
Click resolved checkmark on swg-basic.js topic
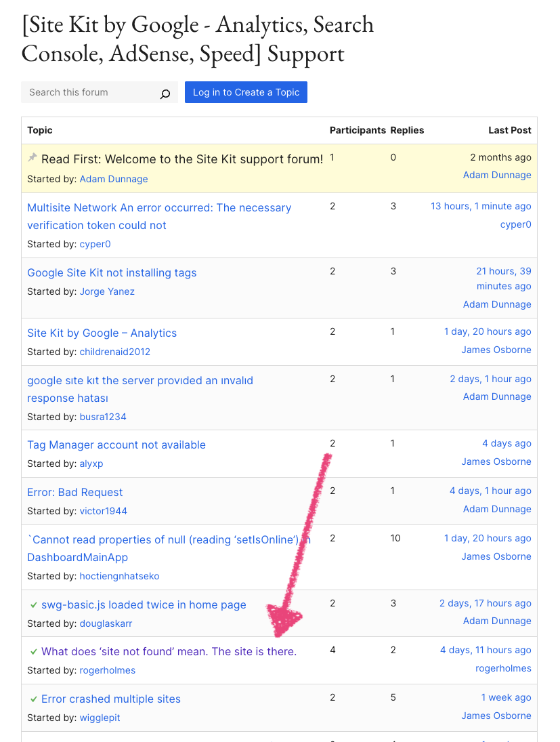click(x=34, y=605)
